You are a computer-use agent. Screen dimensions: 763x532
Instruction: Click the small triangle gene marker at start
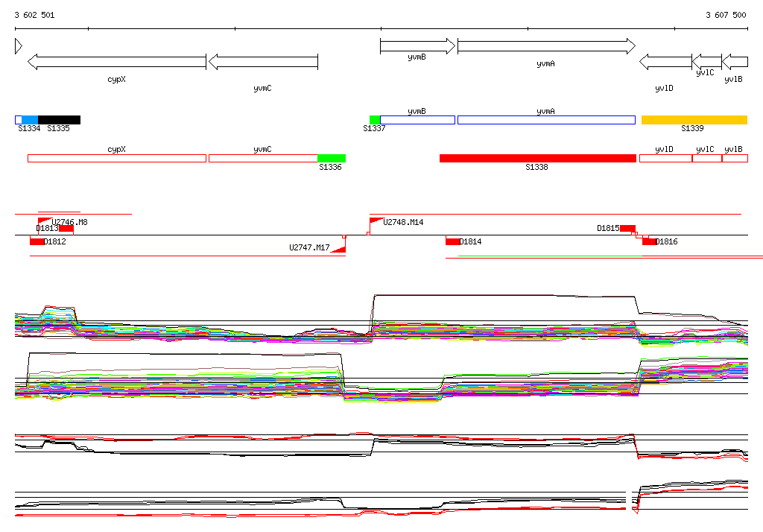[19, 46]
